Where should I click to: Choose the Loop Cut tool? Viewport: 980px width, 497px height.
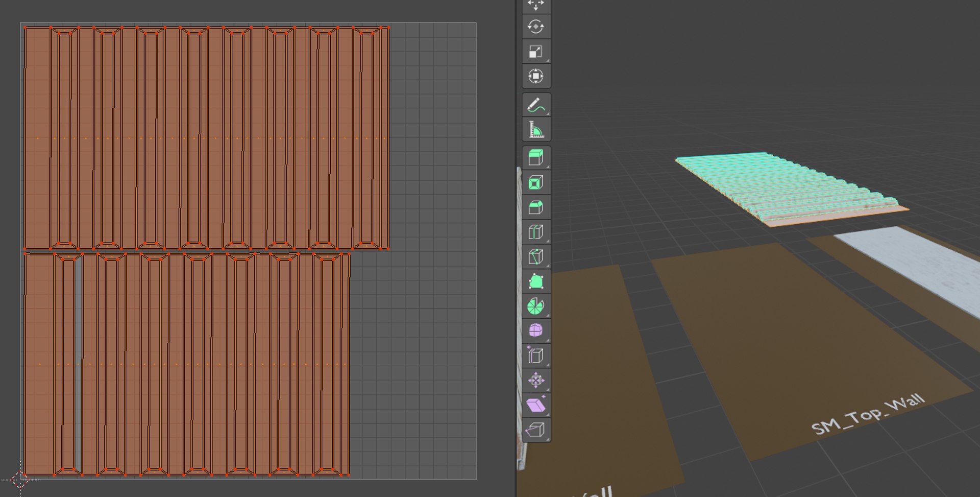(536, 232)
